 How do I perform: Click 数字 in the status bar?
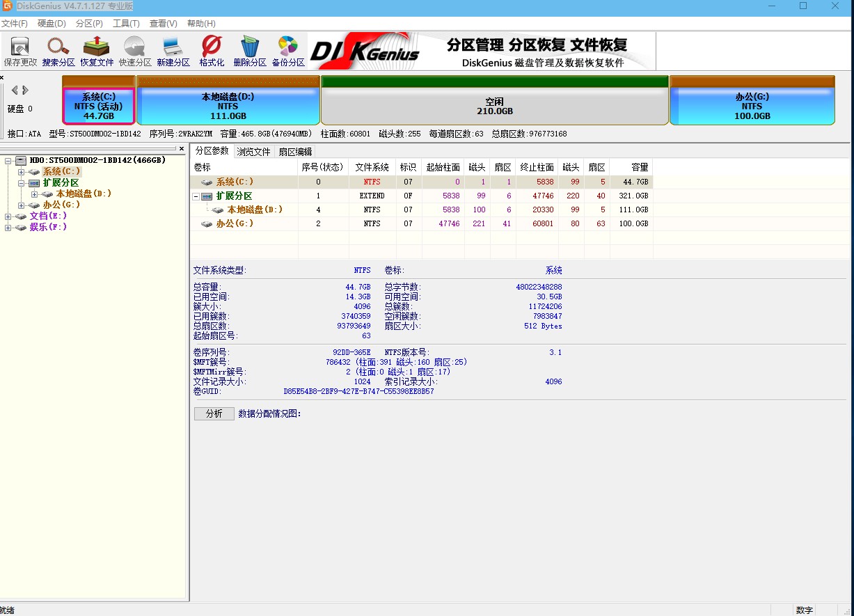805,610
